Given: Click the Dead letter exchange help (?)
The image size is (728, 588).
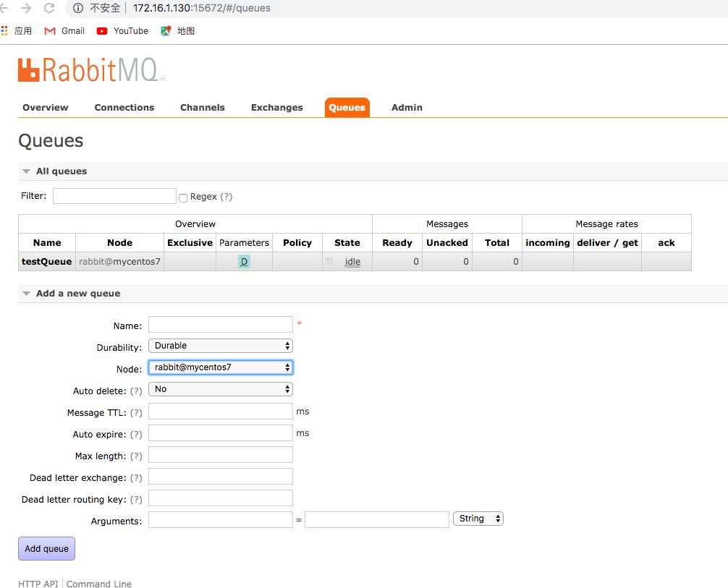Looking at the screenshot, I should [x=136, y=477].
